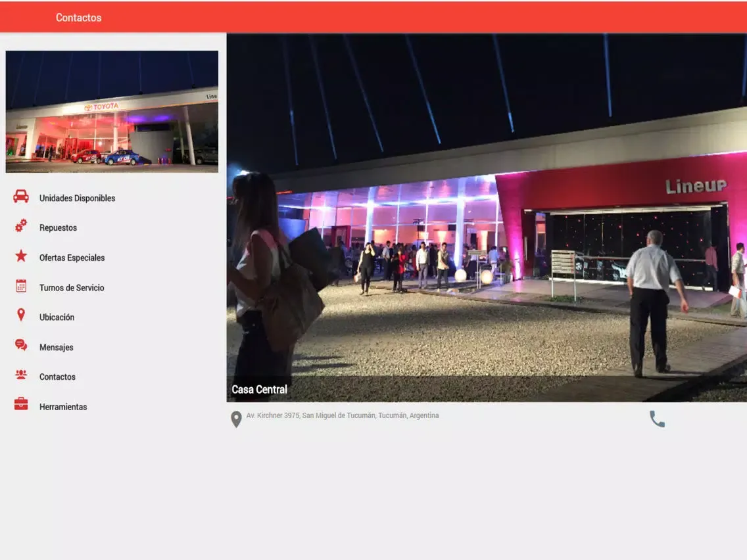Click the gray map pin beside address
747x560 pixels.
click(236, 419)
